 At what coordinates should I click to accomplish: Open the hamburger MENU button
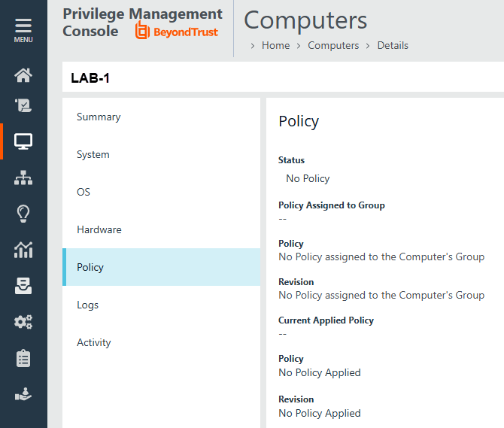tap(23, 31)
